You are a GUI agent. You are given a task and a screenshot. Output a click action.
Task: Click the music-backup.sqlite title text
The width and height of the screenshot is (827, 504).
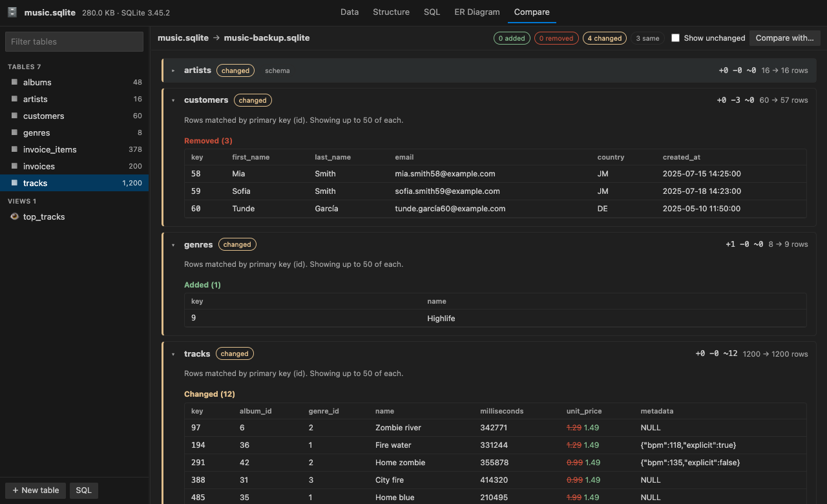point(267,38)
